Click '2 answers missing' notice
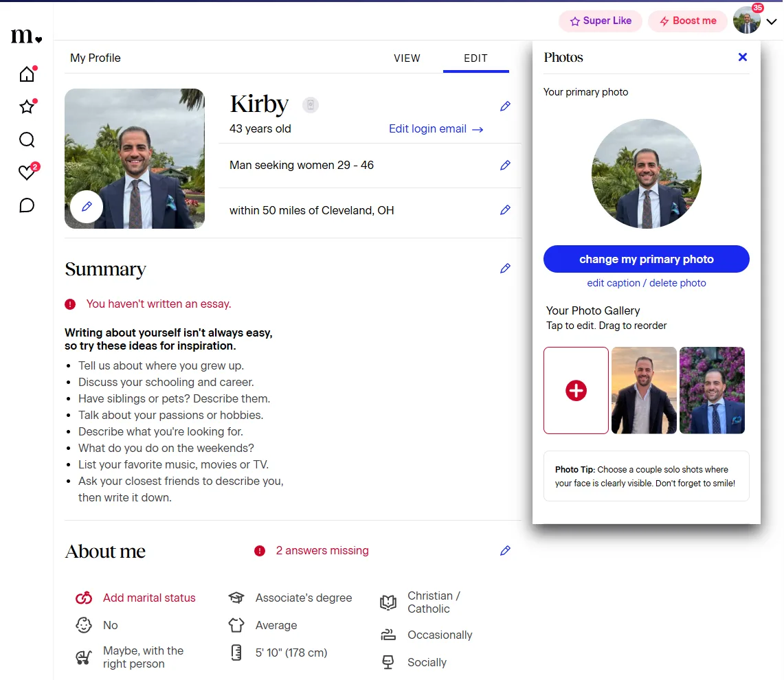Viewport: 784px width, 680px height. pyautogui.click(x=322, y=550)
